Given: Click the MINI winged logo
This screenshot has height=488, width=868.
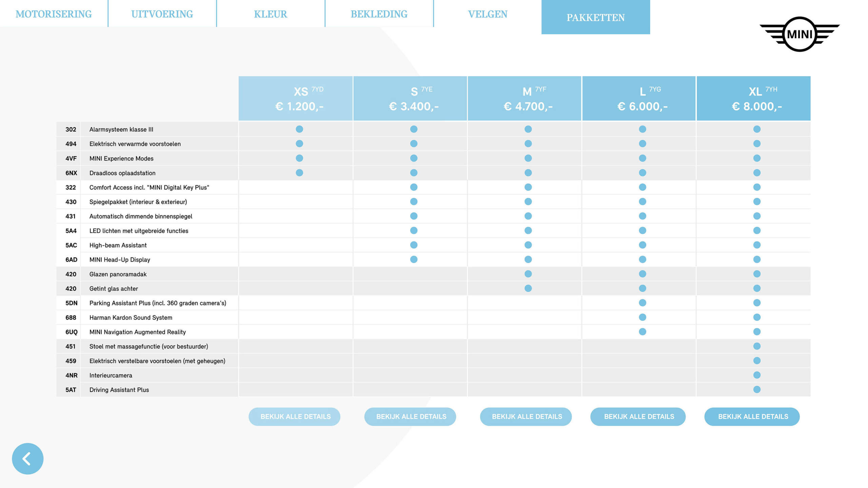Looking at the screenshot, I should point(800,34).
